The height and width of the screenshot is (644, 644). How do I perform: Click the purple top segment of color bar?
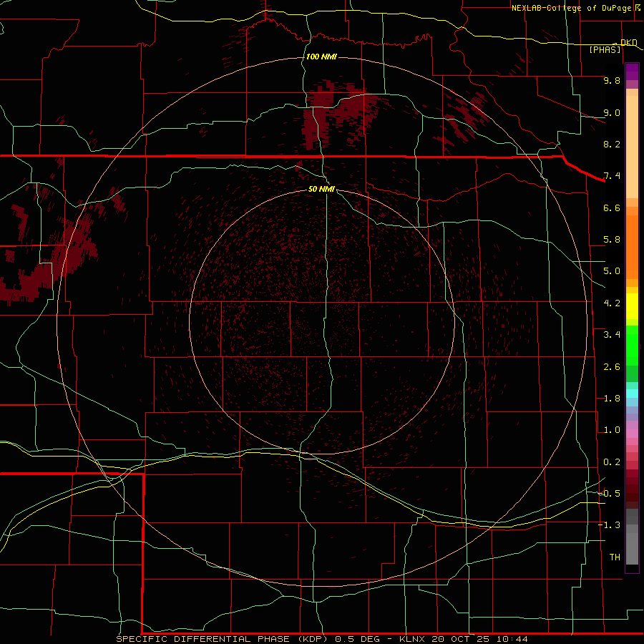tap(632, 72)
